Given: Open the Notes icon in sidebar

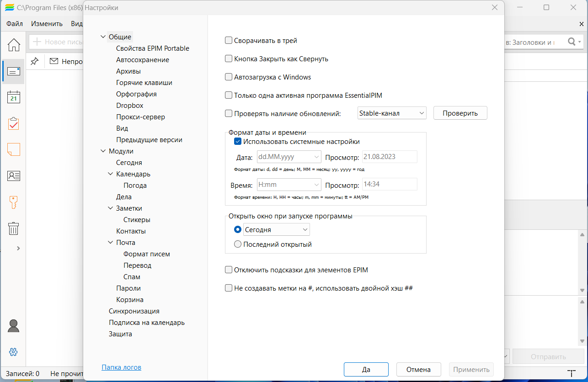Looking at the screenshot, I should point(14,149).
